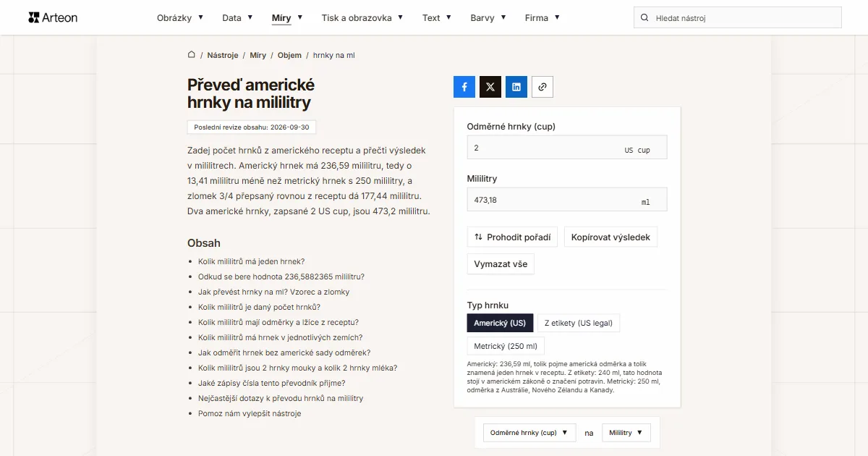Go to Míry breadcrumb link
868x456 pixels.
coord(258,55)
